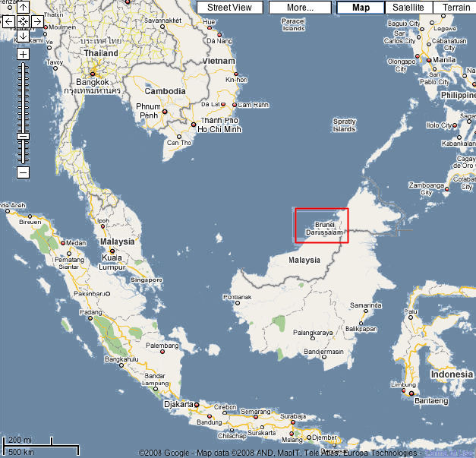This screenshot has width=476, height=458.
Task: Pan the map down with the down arrow
Action: (23, 36)
